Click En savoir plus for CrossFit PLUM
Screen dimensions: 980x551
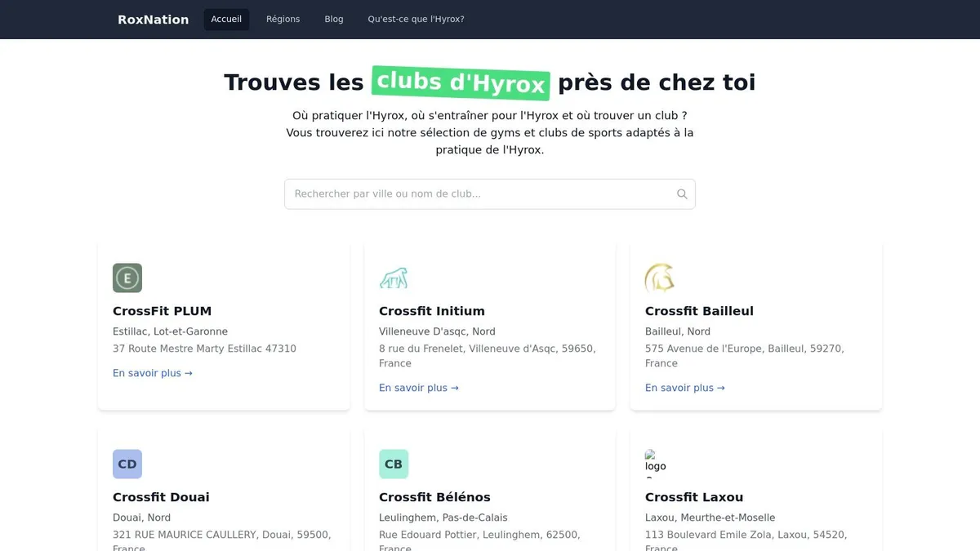click(x=153, y=373)
